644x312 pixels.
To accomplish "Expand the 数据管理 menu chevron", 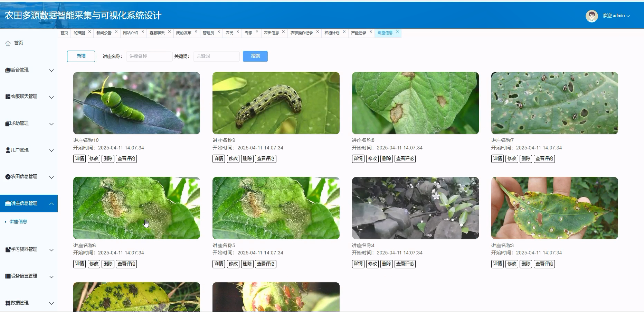I will click(51, 303).
